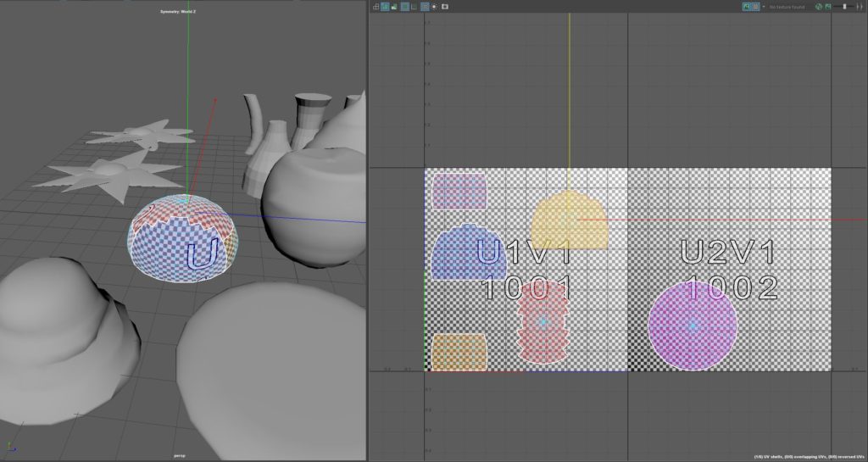
Task: Open the texture selection dropdown arrow
Action: 764,6
